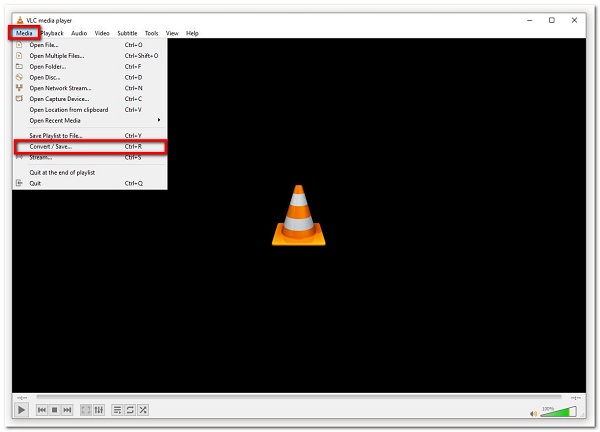Open the Tools menu
The width and height of the screenshot is (600, 432).
[152, 33]
